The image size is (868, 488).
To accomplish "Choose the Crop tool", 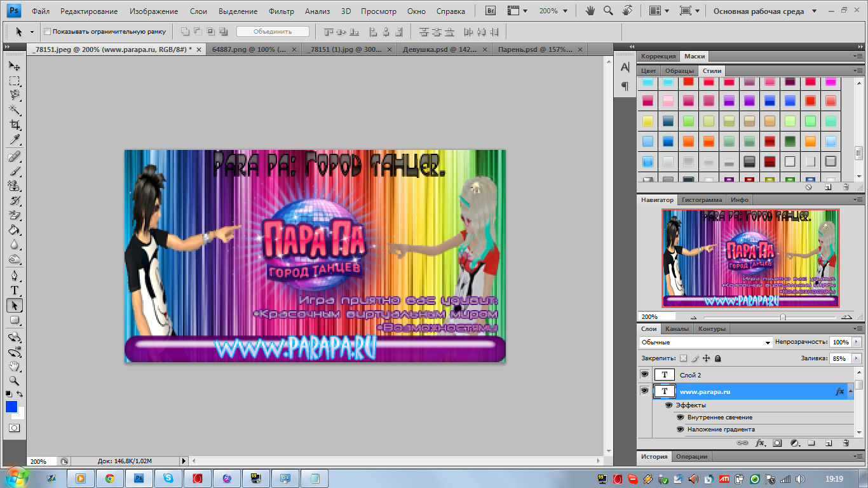I will [15, 125].
